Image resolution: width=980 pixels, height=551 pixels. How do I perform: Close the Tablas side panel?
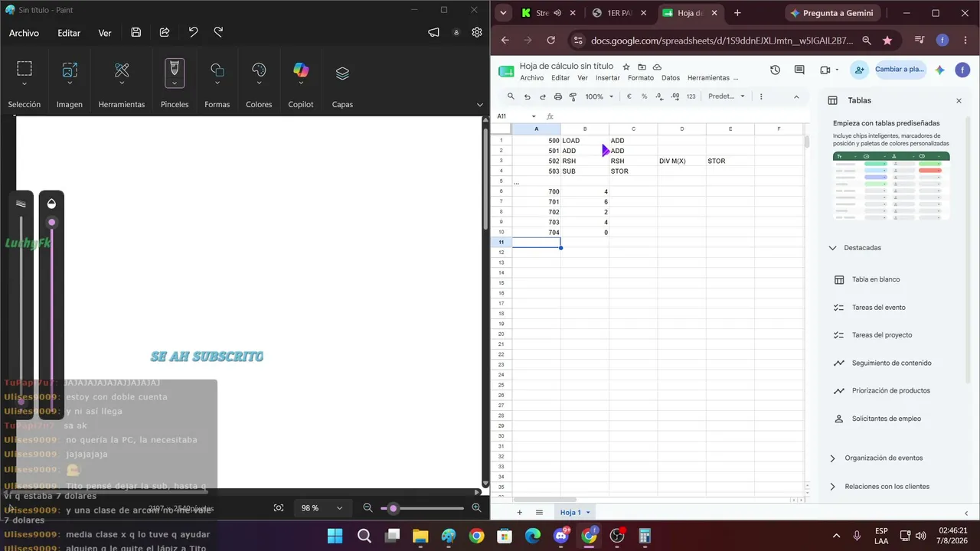click(x=959, y=100)
